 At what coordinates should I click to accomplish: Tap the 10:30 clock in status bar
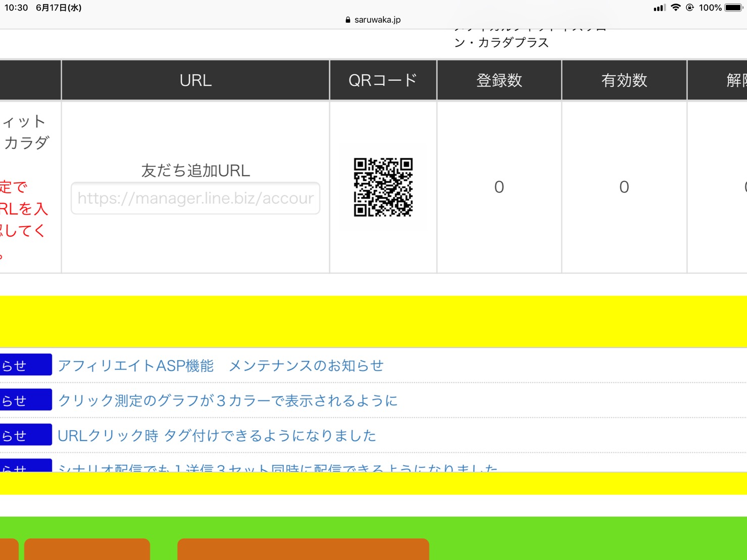(16, 8)
